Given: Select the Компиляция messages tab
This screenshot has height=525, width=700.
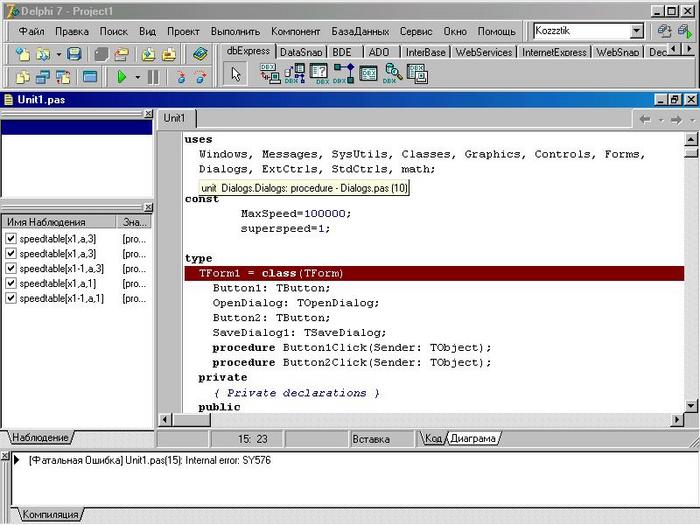Looking at the screenshot, I should coord(50,514).
